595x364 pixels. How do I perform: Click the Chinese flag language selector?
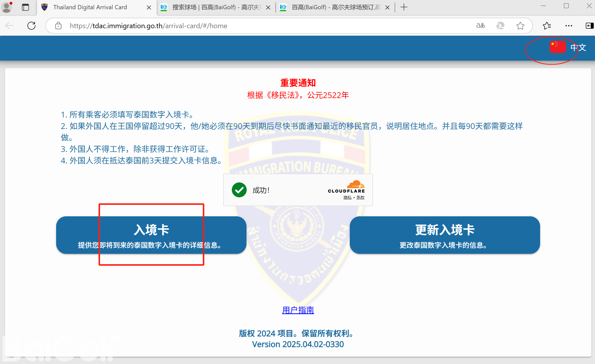(558, 47)
